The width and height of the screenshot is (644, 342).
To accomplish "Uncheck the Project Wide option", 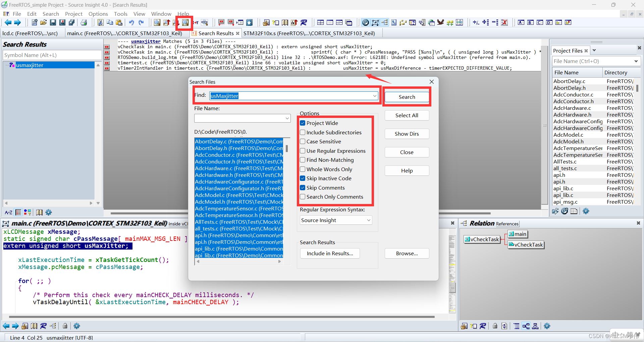I will pyautogui.click(x=303, y=123).
